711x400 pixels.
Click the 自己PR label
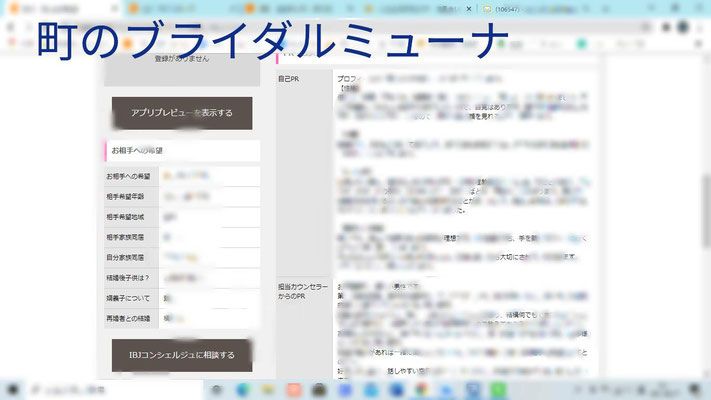(288, 79)
